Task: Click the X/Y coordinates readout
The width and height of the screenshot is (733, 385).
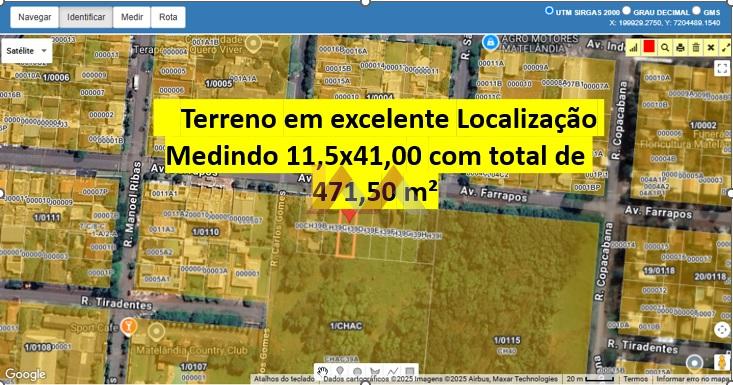Action: coord(664,22)
